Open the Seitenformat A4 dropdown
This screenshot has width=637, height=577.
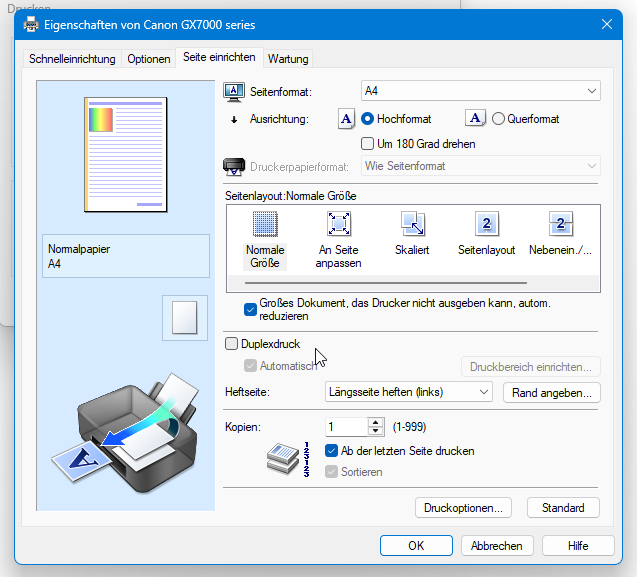pos(480,91)
